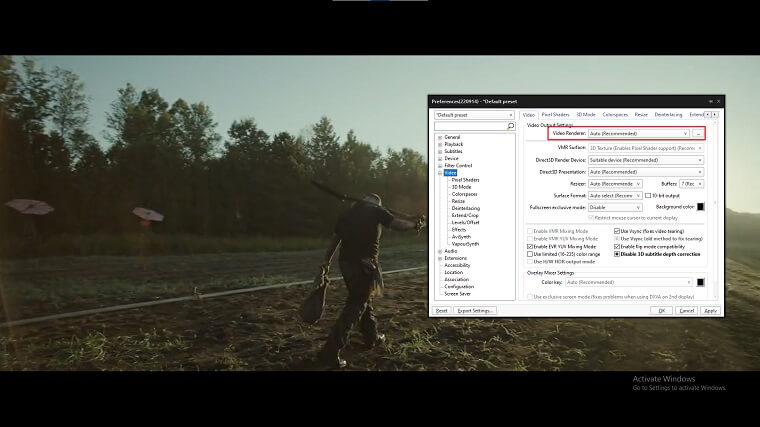Image resolution: width=760 pixels, height=427 pixels.
Task: Toggle Disable 3D subtitle depth correction
Action: click(x=617, y=254)
